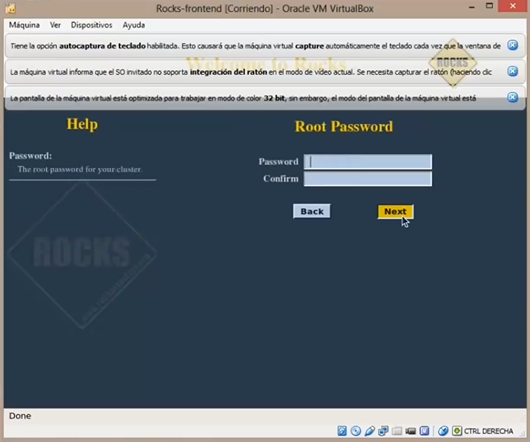The width and height of the screenshot is (530, 442).
Task: Click the mouse integration status icon
Action: tap(443, 431)
